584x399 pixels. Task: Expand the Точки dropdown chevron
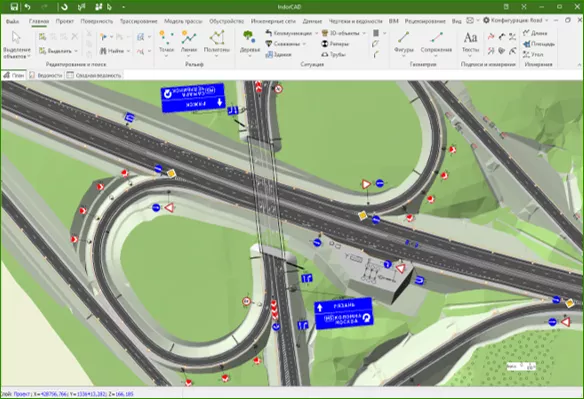[166, 56]
